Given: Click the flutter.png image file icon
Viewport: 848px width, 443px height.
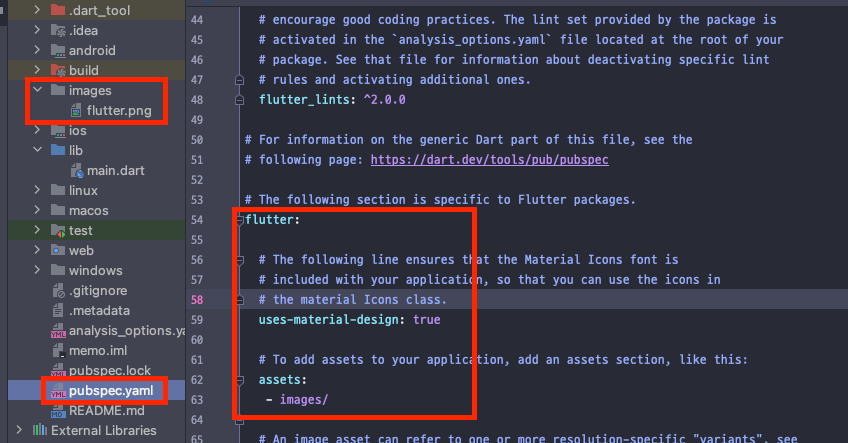Looking at the screenshot, I should click(x=76, y=111).
